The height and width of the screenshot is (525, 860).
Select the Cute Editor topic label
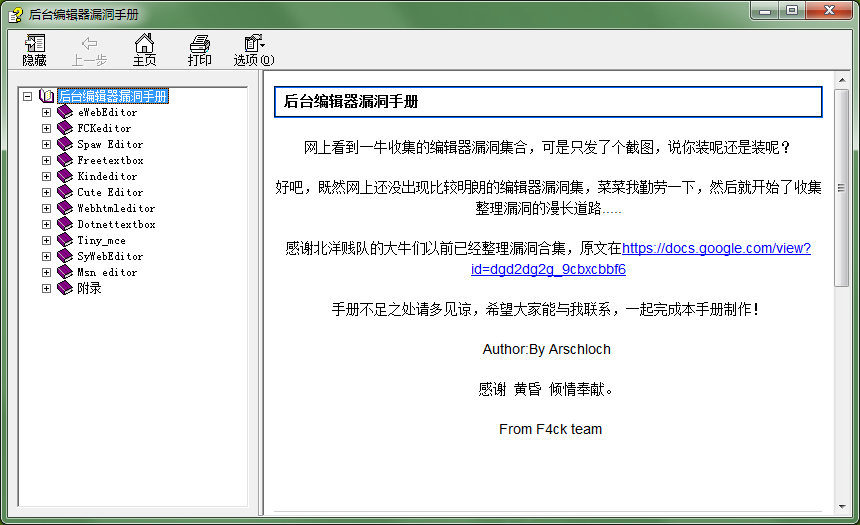tap(110, 193)
